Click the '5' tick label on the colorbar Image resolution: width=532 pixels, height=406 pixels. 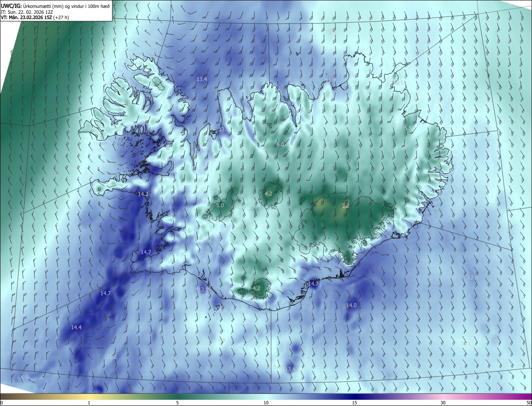click(177, 403)
